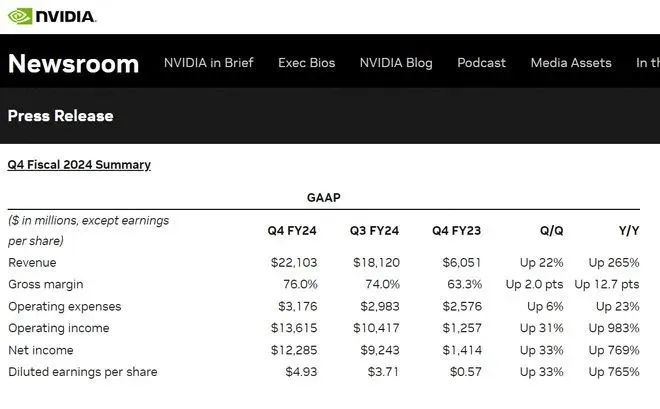Select NVIDIA Blog in the navigation bar
This screenshot has height=409, width=660.
(x=396, y=63)
